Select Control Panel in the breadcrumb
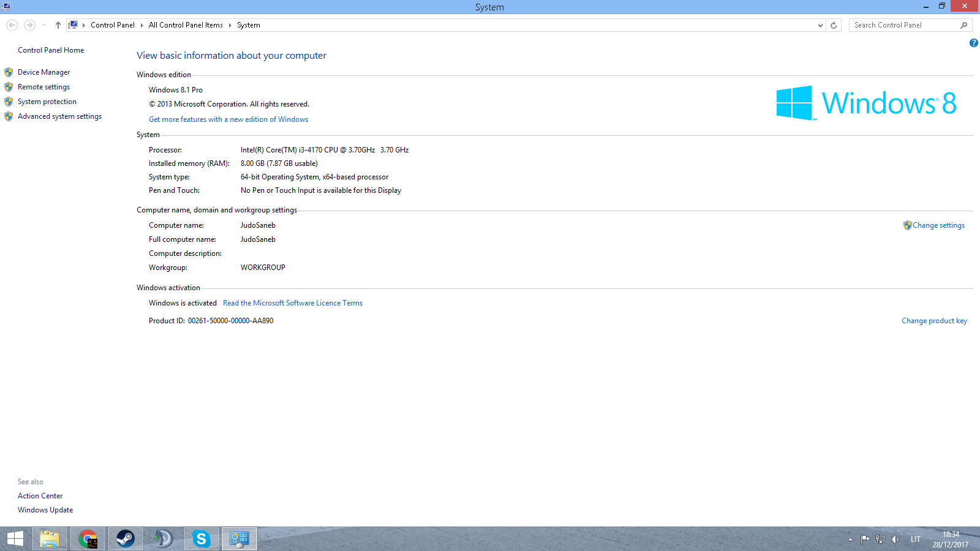980x551 pixels. 113,25
